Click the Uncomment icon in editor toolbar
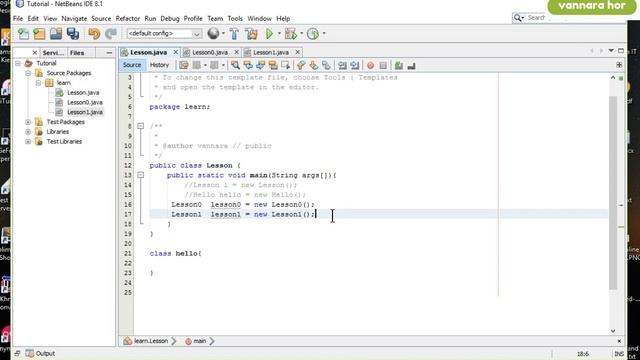 [411, 65]
